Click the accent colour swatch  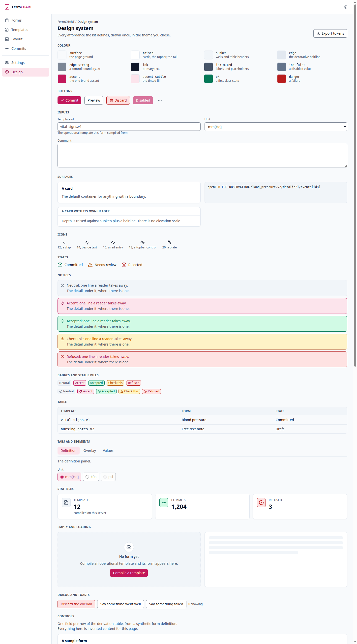coord(62,79)
